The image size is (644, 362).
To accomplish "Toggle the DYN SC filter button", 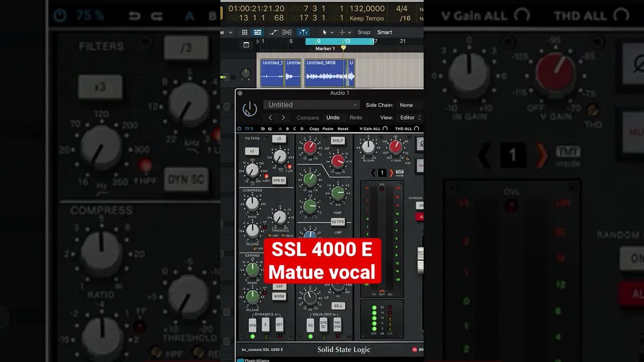I will tap(279, 180).
